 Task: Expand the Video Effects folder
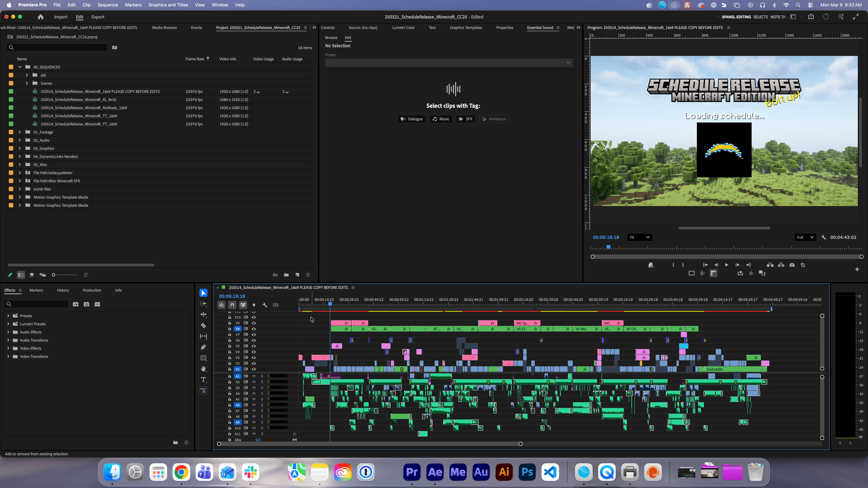(8, 348)
